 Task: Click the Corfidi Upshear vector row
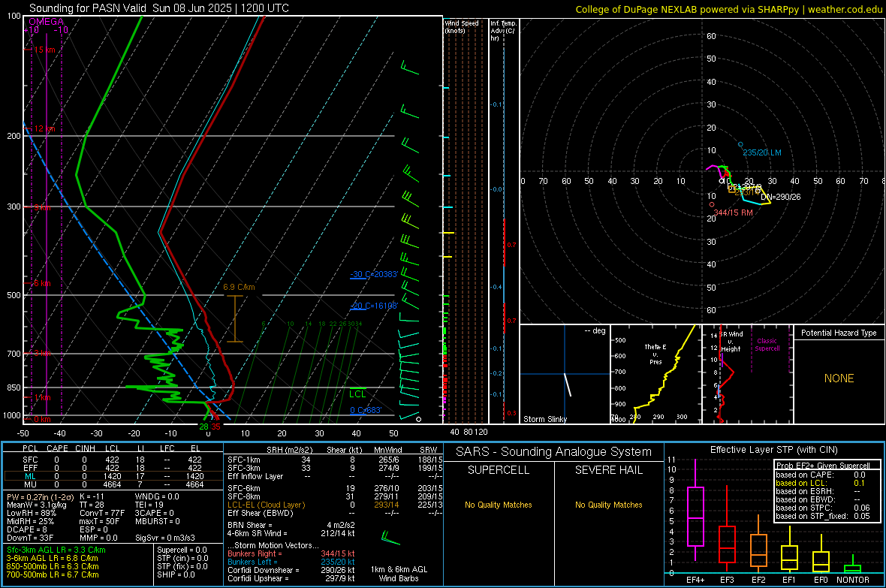pos(291,578)
